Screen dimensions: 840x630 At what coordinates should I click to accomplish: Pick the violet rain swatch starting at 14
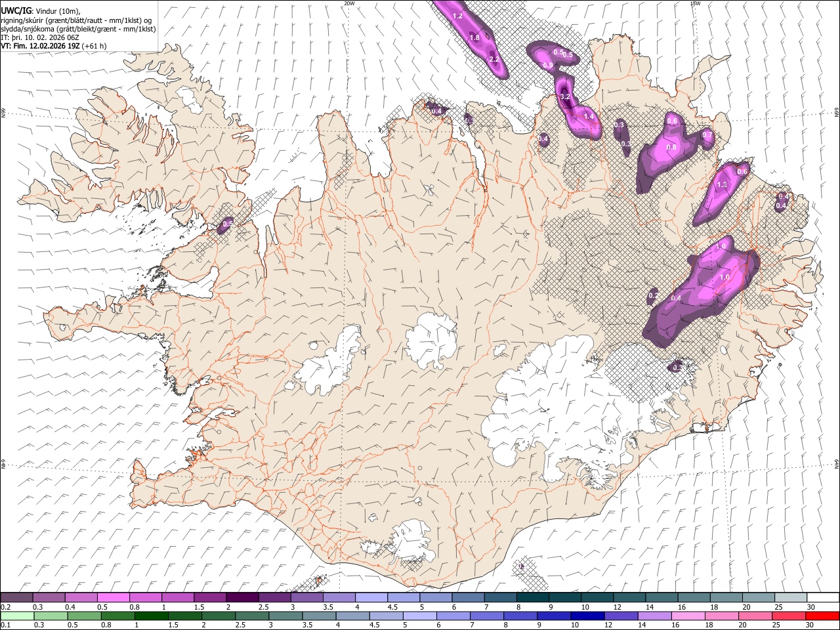point(654,616)
